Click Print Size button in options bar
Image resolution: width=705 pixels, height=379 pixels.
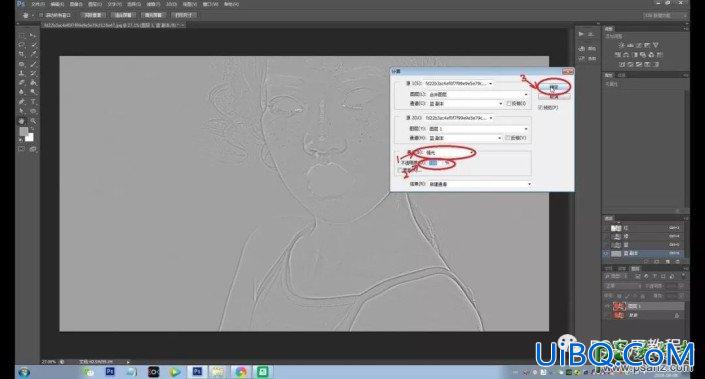(183, 15)
